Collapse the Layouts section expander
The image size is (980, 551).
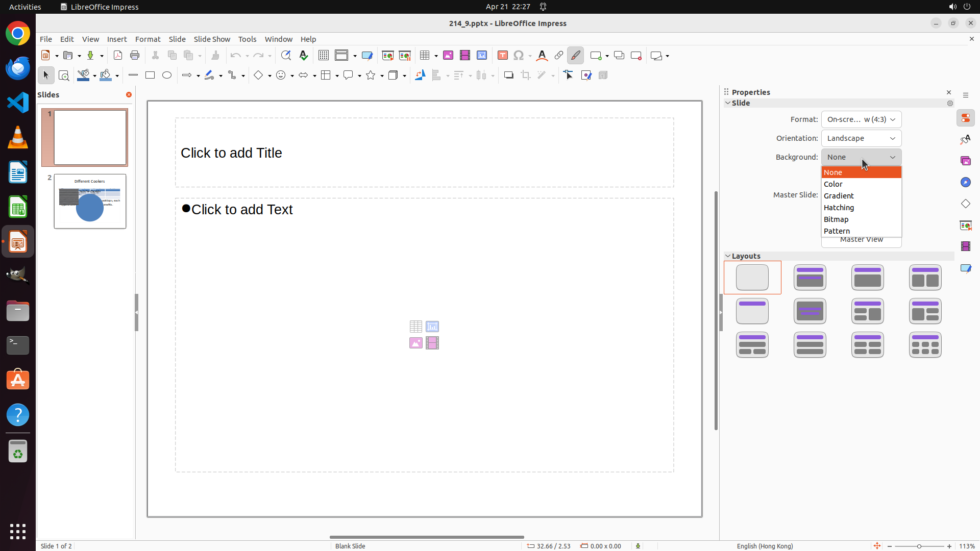click(x=728, y=256)
